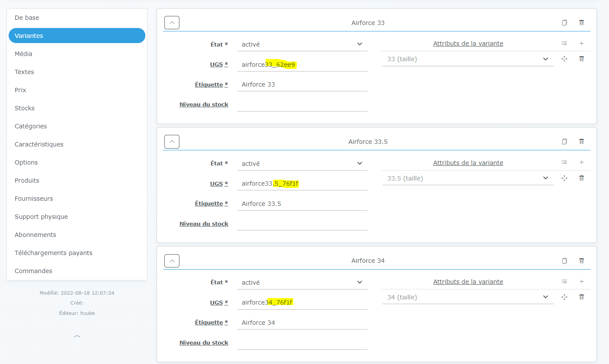609x364 pixels.
Task: Click Niveau du stock label of Airforce 34
Action: coord(204,343)
